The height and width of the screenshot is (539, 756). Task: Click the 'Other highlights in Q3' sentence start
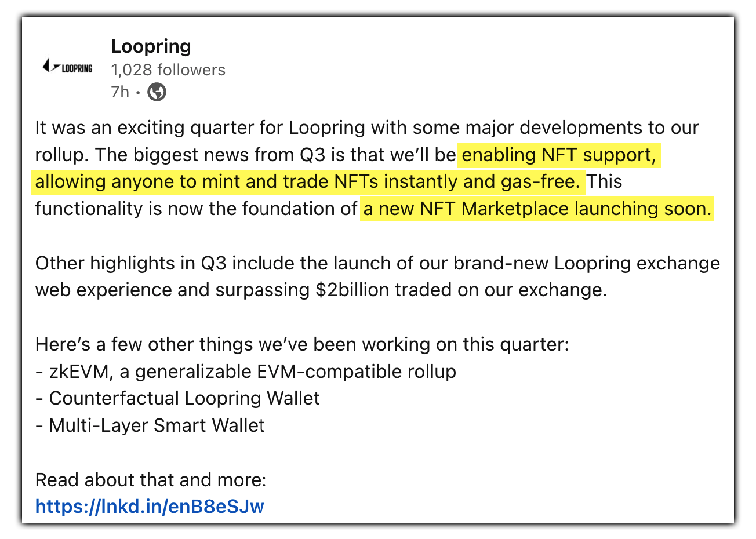click(x=123, y=263)
